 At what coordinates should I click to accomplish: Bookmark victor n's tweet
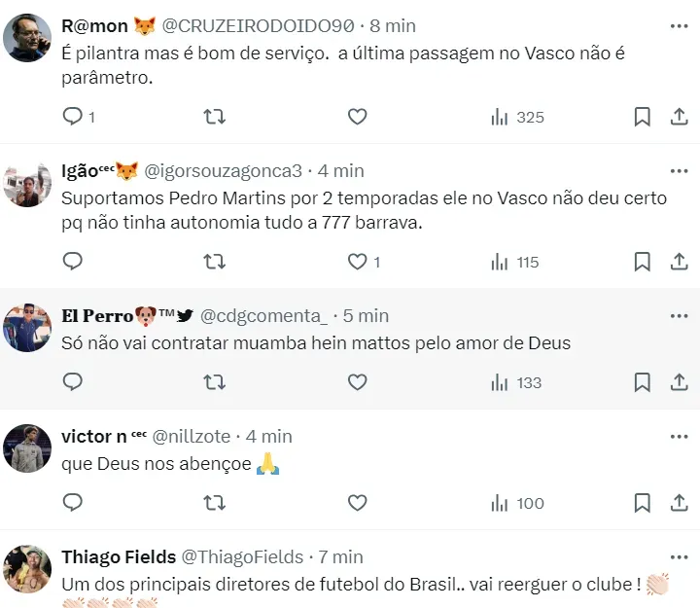642,503
